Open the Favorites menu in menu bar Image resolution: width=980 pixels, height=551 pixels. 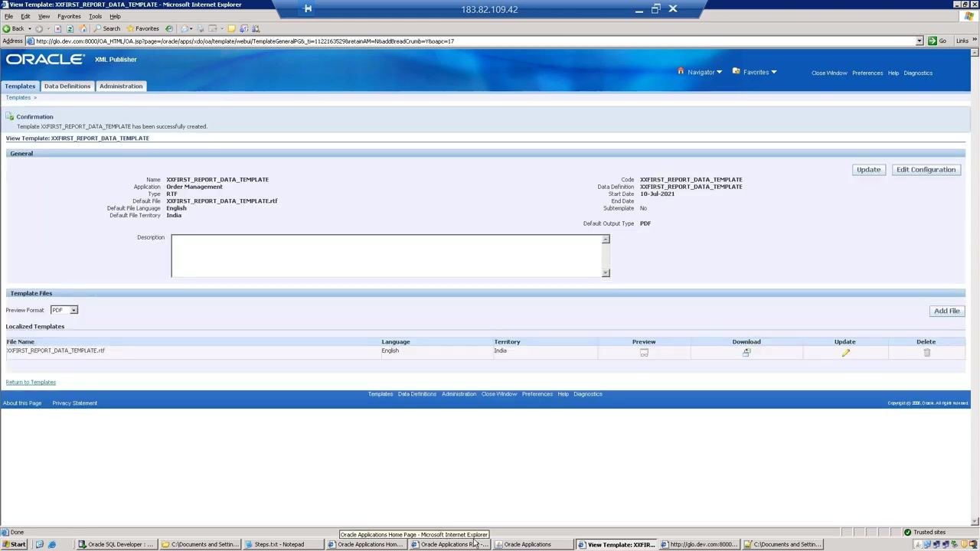(x=69, y=16)
